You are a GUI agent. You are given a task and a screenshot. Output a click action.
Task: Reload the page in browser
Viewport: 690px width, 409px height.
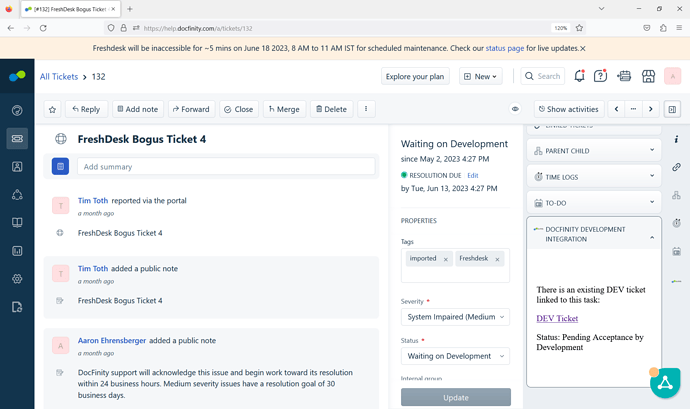pos(43,28)
